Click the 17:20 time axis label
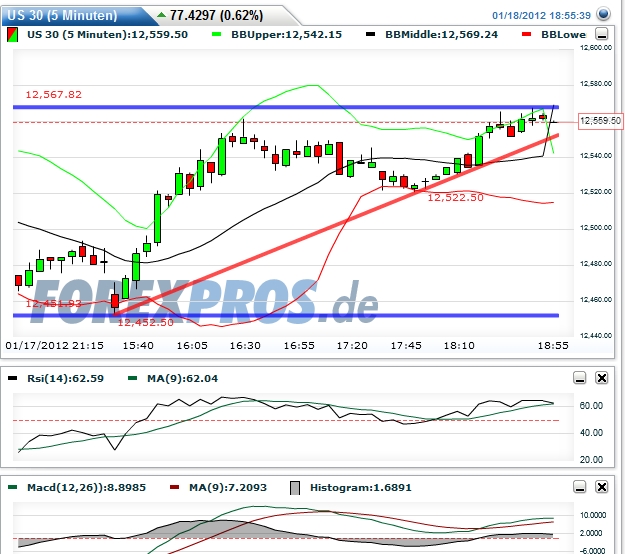 coord(352,346)
